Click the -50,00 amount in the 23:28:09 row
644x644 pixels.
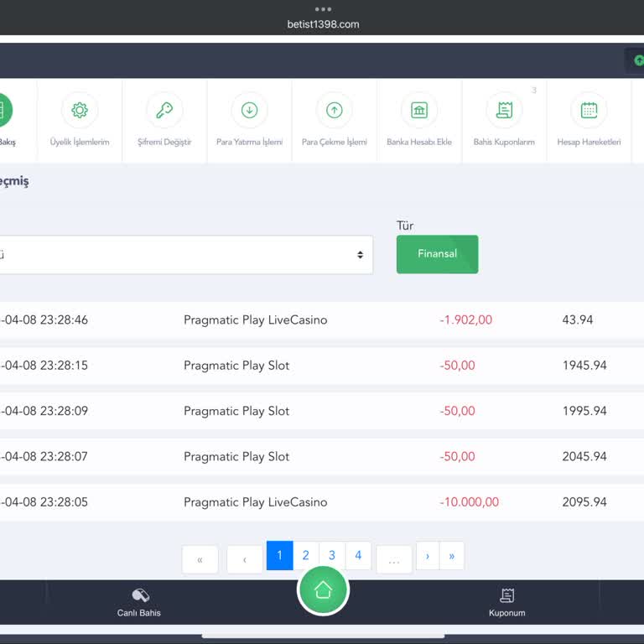point(457,411)
